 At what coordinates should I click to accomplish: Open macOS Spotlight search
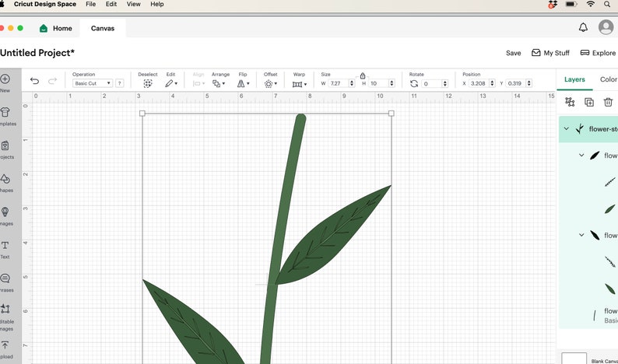pos(607,5)
